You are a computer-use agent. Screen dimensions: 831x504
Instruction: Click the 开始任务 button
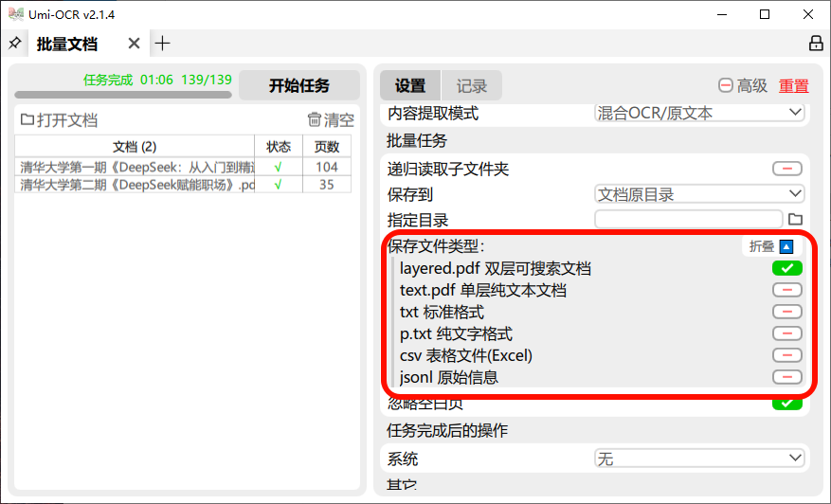(x=299, y=85)
